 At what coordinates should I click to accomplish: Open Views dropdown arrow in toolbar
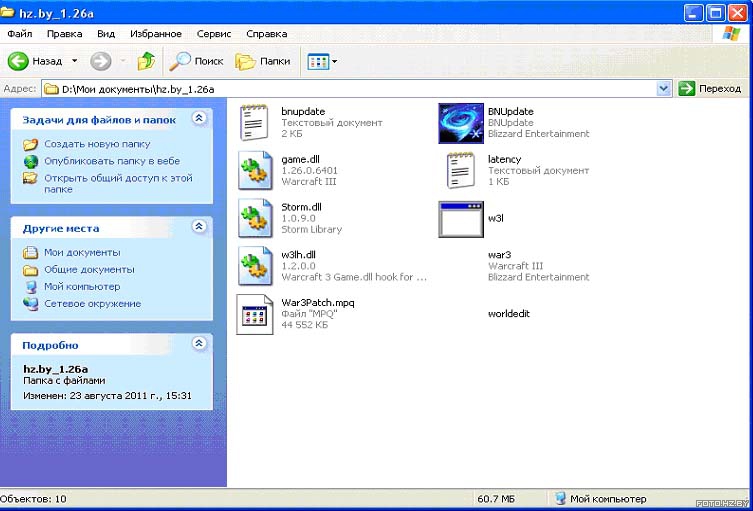point(334,61)
